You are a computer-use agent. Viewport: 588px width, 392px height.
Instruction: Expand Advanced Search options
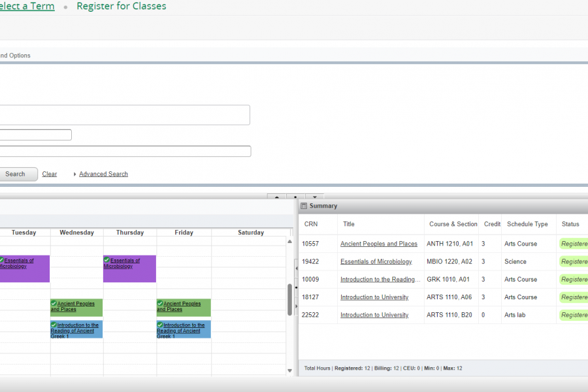tap(103, 174)
